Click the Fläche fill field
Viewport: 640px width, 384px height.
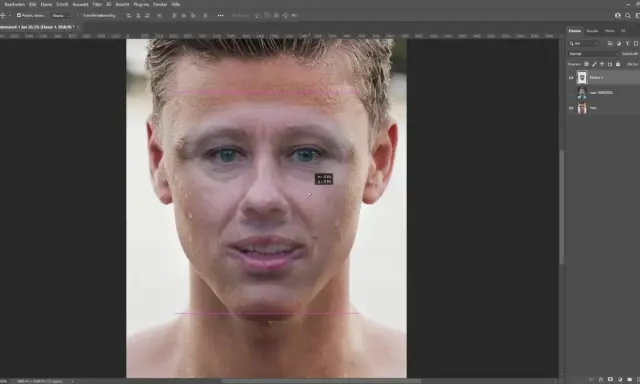point(633,64)
